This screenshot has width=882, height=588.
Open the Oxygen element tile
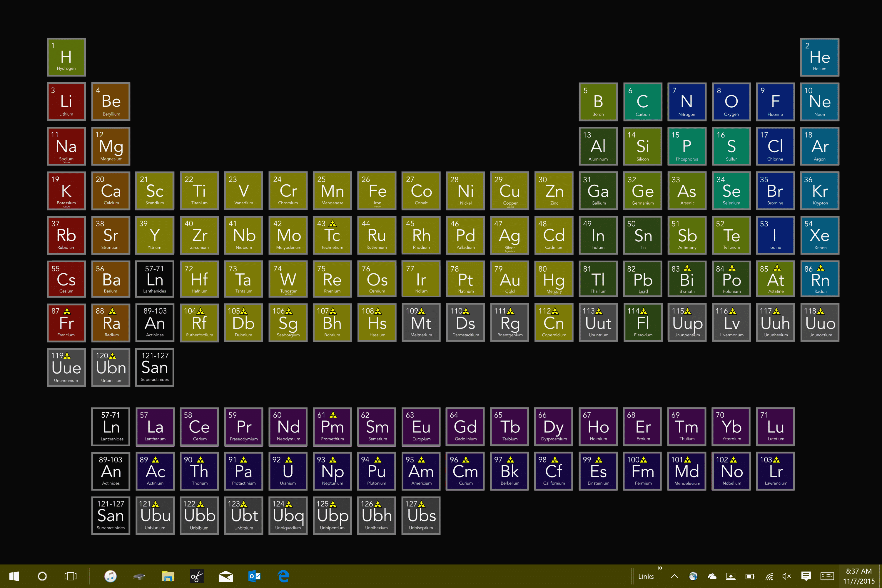731,102
